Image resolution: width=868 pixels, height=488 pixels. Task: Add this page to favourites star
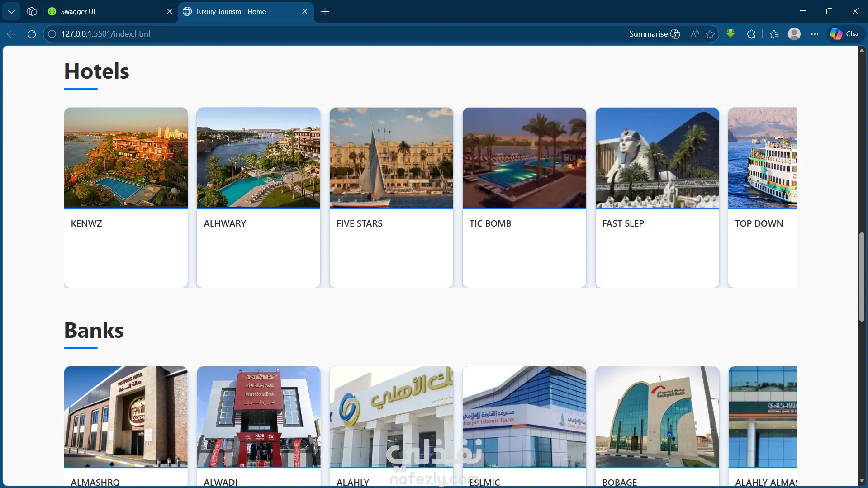pyautogui.click(x=711, y=34)
